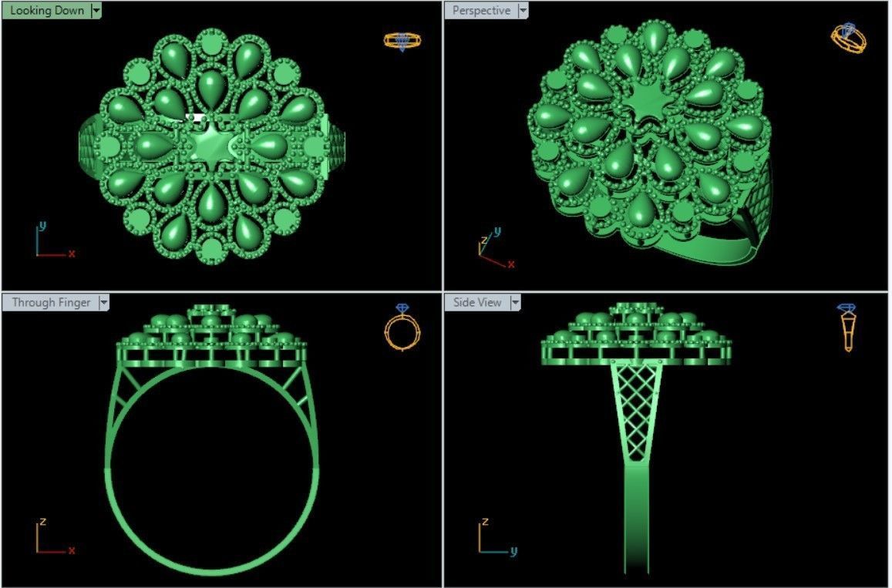Select the lattice shank in Side View
Image resolution: width=892 pixels, height=588 pixels.
pyautogui.click(x=637, y=414)
